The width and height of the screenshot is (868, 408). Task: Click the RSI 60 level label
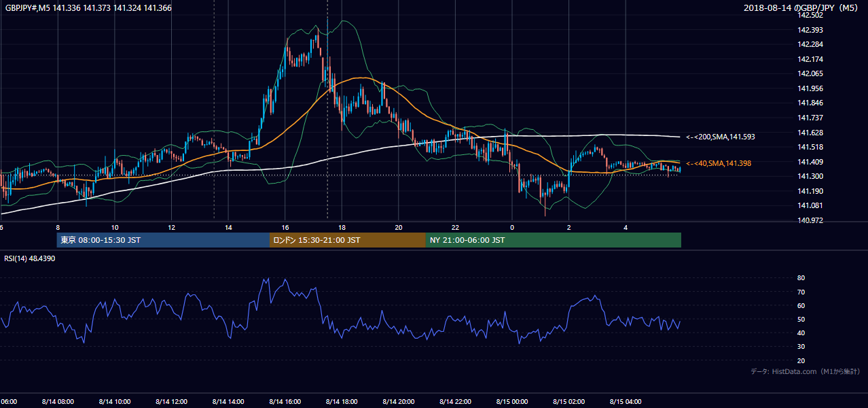(x=801, y=305)
